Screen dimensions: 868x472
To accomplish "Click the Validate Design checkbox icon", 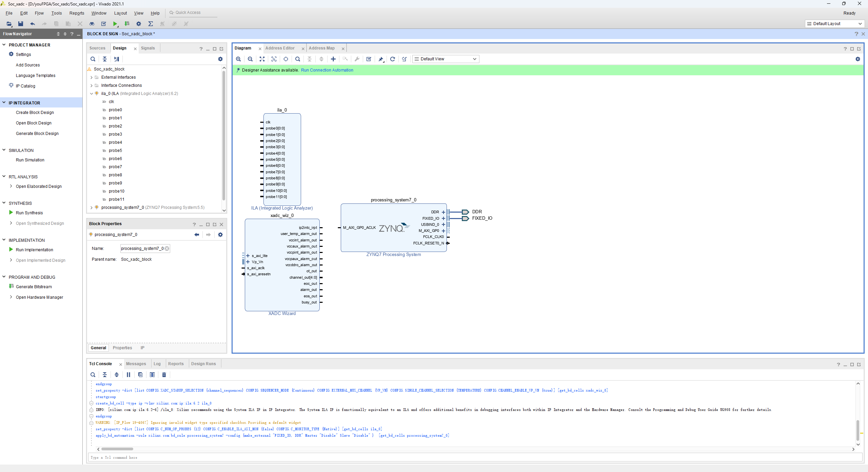I will [369, 59].
